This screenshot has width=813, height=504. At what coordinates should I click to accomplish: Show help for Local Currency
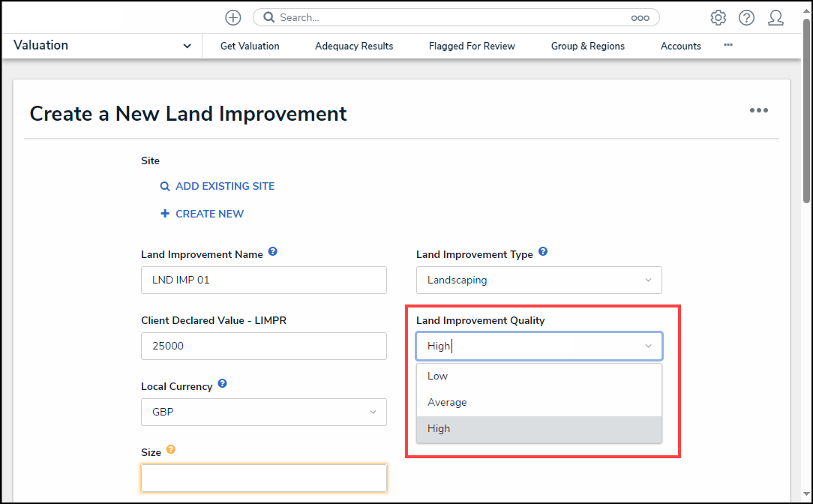tap(223, 383)
